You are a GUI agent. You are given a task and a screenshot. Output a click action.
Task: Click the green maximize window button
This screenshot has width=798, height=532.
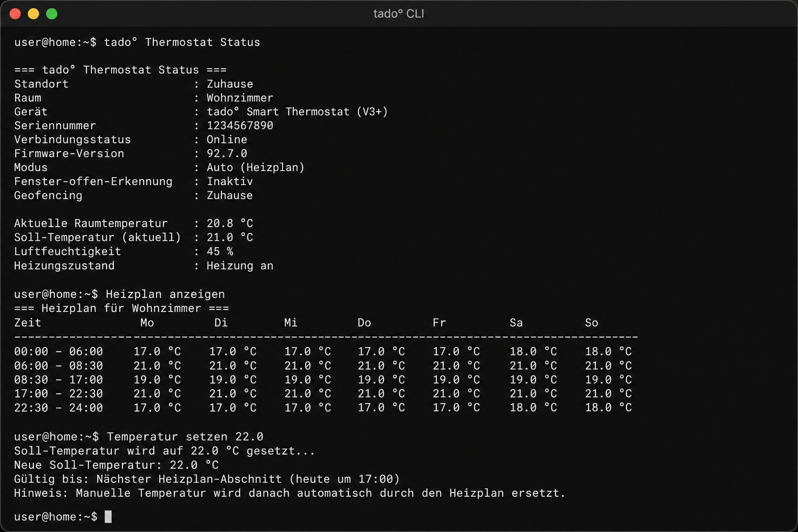click(x=51, y=14)
